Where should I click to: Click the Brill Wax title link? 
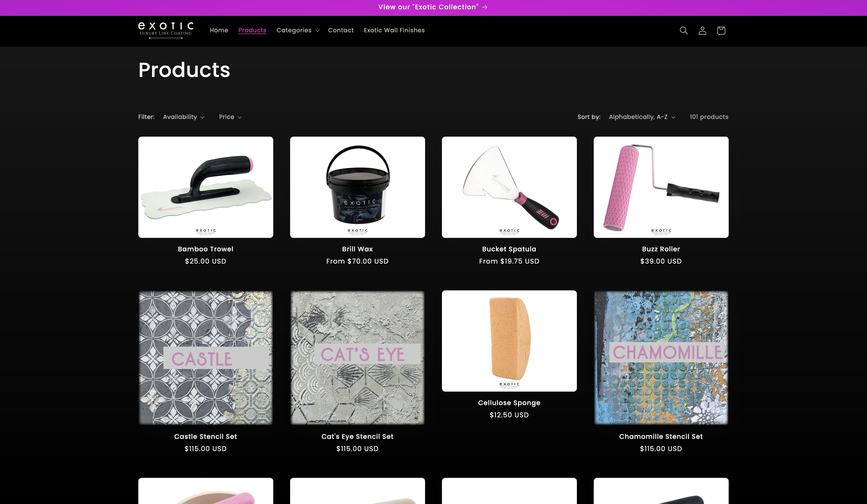point(357,249)
